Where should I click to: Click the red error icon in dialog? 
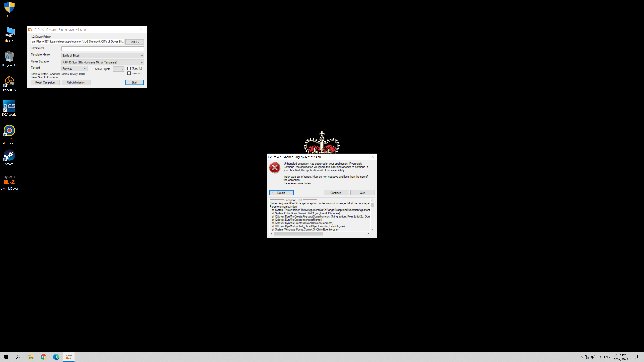coord(275,167)
